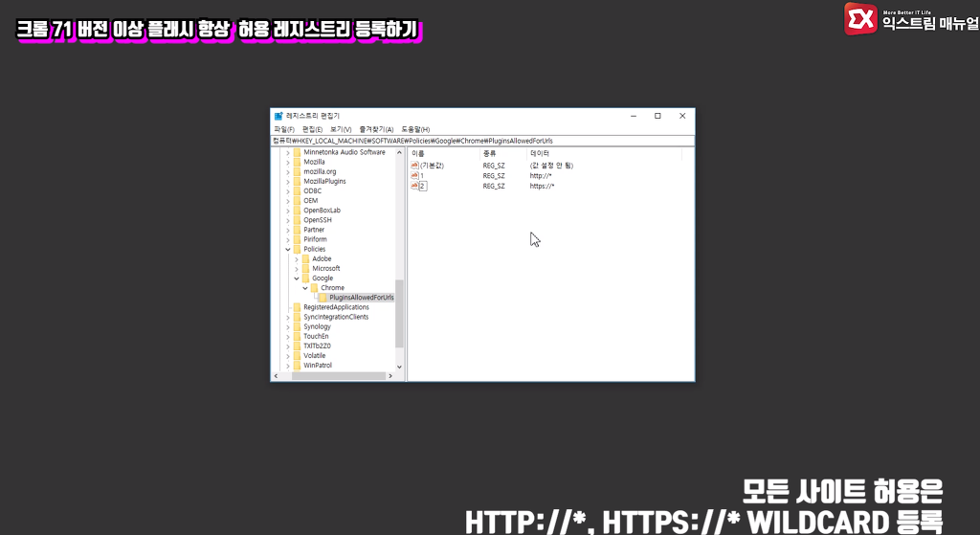Expand the WinPatrol key
Image resolution: width=980 pixels, height=535 pixels.
click(288, 365)
